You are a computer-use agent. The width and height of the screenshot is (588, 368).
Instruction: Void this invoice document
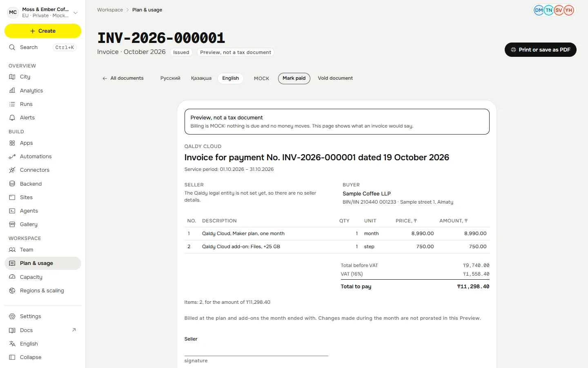335,78
